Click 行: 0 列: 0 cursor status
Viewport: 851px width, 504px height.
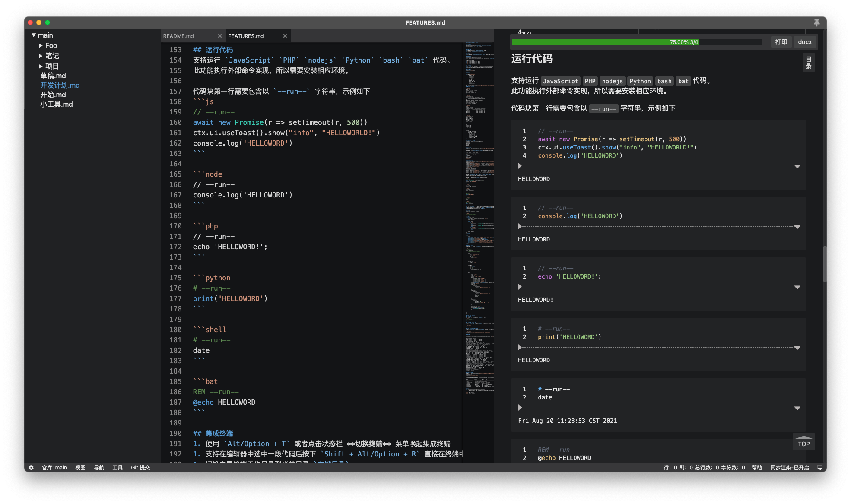678,467
